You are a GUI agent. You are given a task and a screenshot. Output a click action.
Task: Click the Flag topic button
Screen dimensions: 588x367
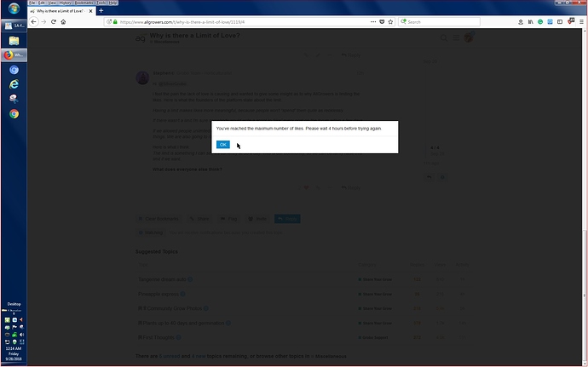coord(228,219)
